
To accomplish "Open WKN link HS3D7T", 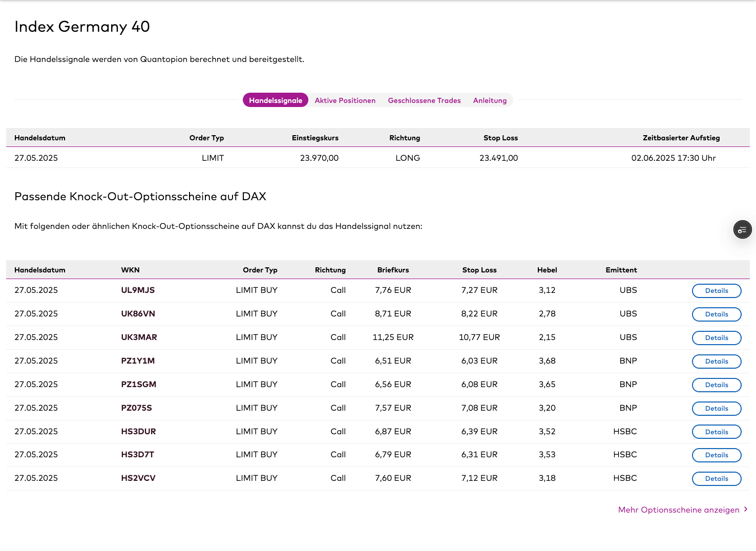I will (137, 454).
